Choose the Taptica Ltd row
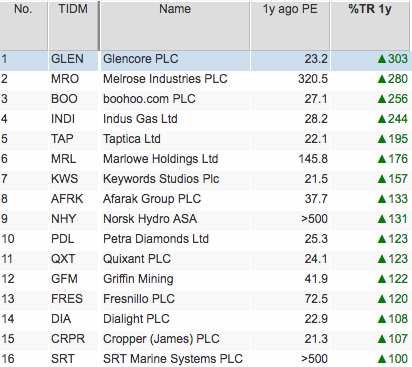 (206, 141)
